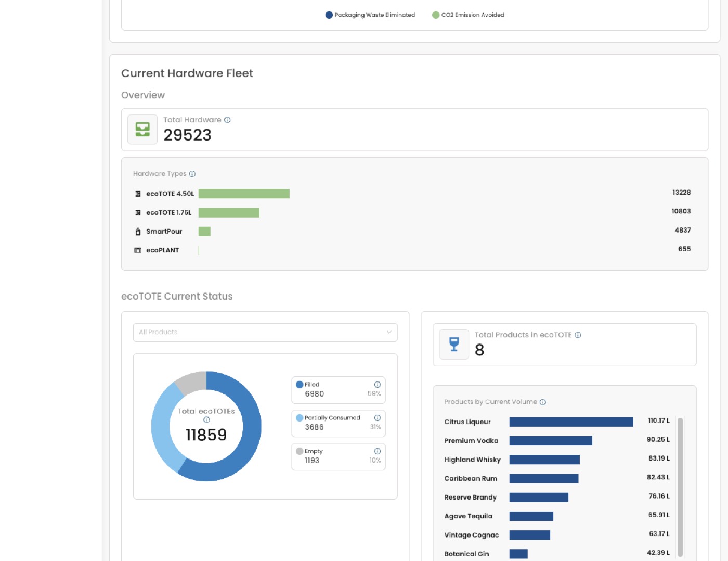This screenshot has width=728, height=561.
Task: Click the Highland Whisky volume bar
Action: [544, 460]
